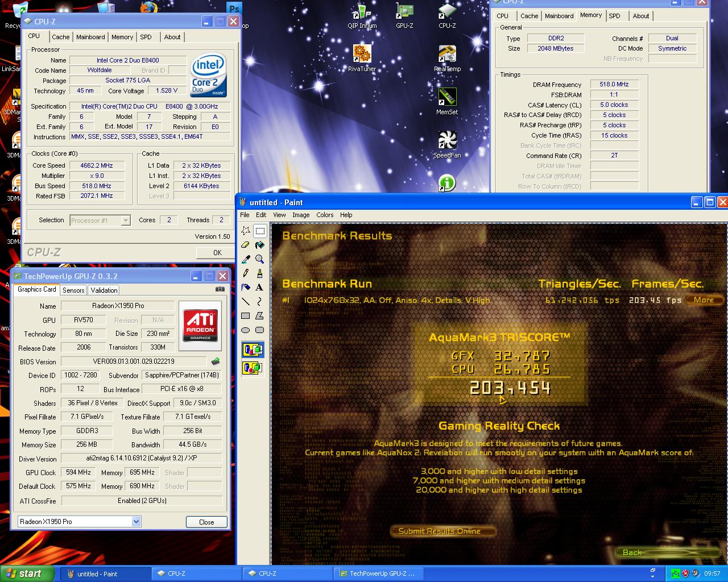Open the MemSet desktop icon
The width and height of the screenshot is (728, 582).
(x=447, y=102)
